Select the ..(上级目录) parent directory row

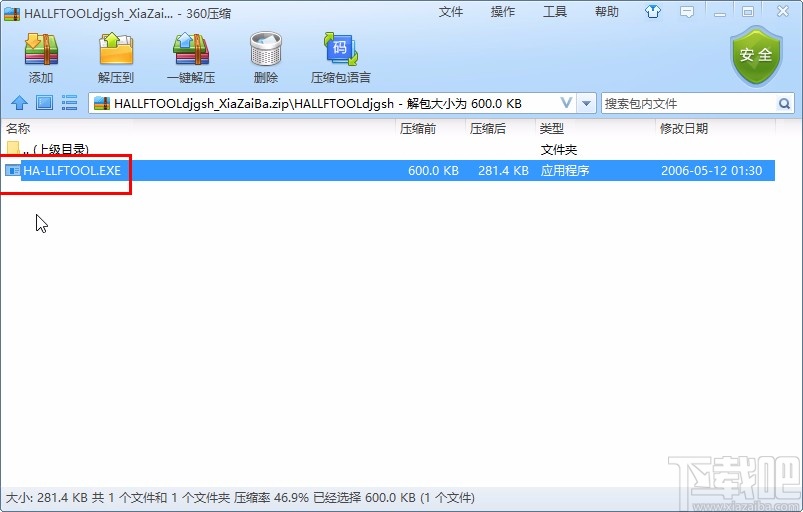388,150
